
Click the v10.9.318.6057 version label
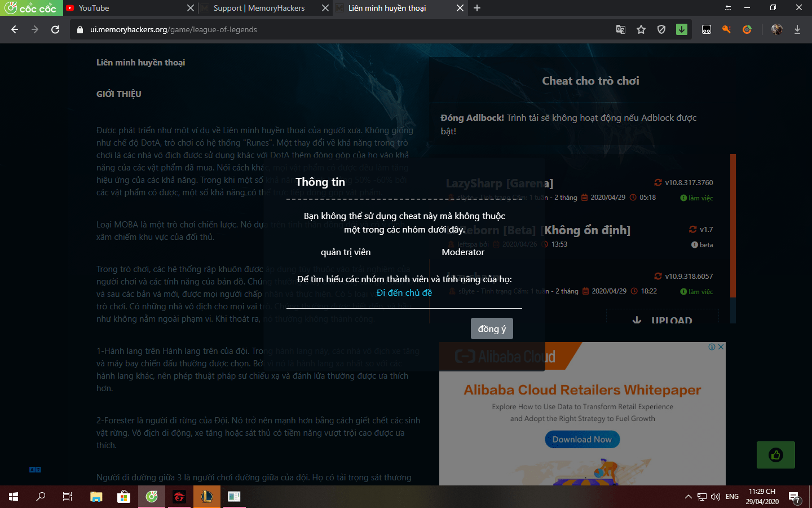689,276
